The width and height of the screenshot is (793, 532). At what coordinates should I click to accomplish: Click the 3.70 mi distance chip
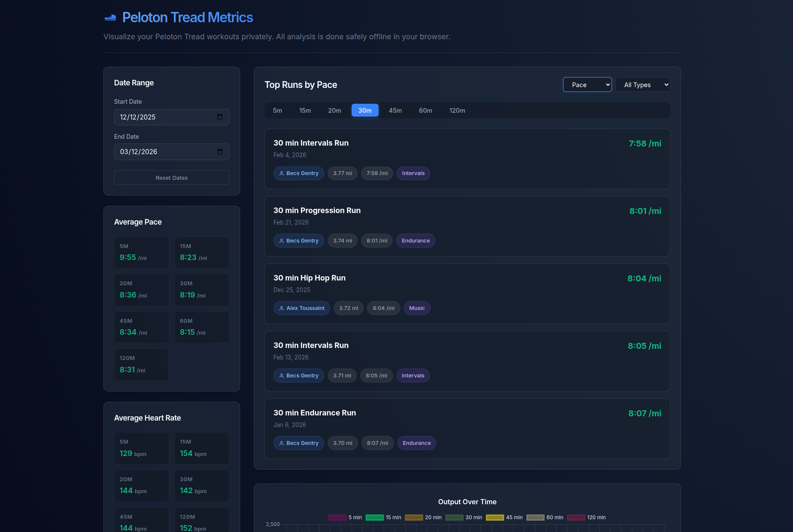coord(343,443)
